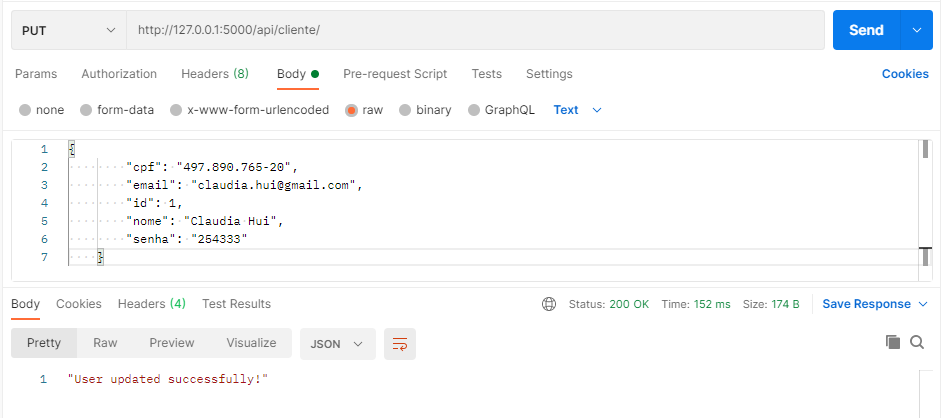Open the Pre-request Script tab

pos(395,74)
